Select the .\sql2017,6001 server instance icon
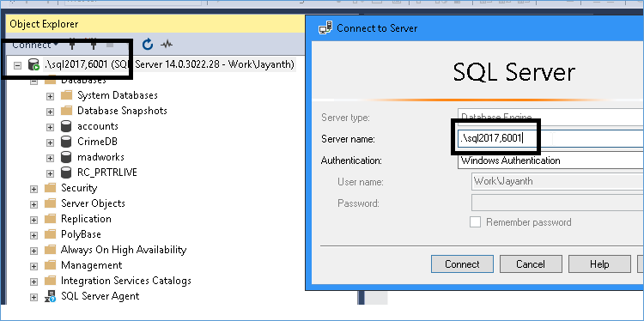The height and width of the screenshot is (321, 644). [33, 64]
